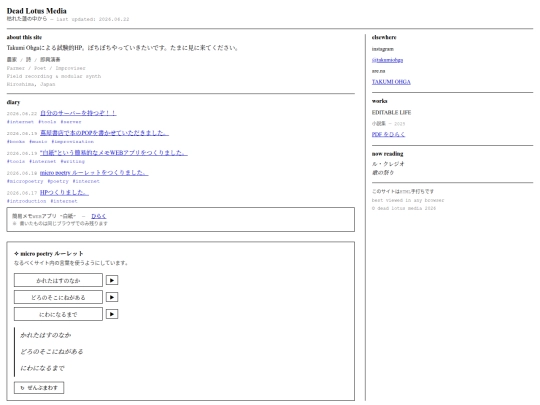This screenshot has height=405, width=540.
Task: Visit the @takumiohga Instagram link
Action: click(387, 60)
